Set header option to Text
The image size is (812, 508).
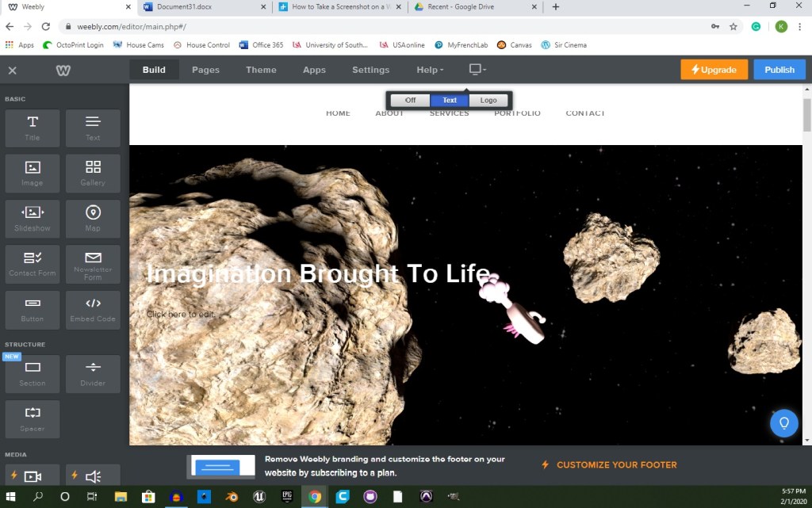450,101
